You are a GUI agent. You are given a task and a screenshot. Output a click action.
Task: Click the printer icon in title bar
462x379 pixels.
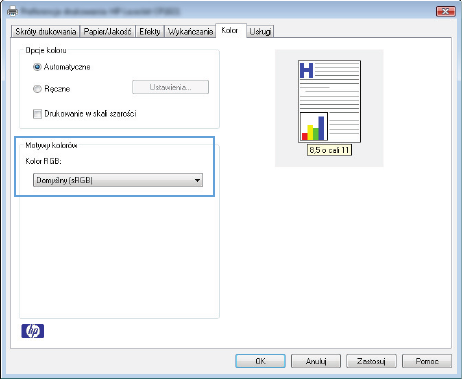pos(13,12)
